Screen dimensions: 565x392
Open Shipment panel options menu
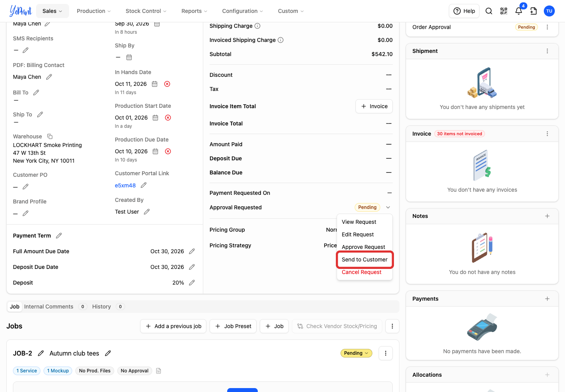point(547,51)
